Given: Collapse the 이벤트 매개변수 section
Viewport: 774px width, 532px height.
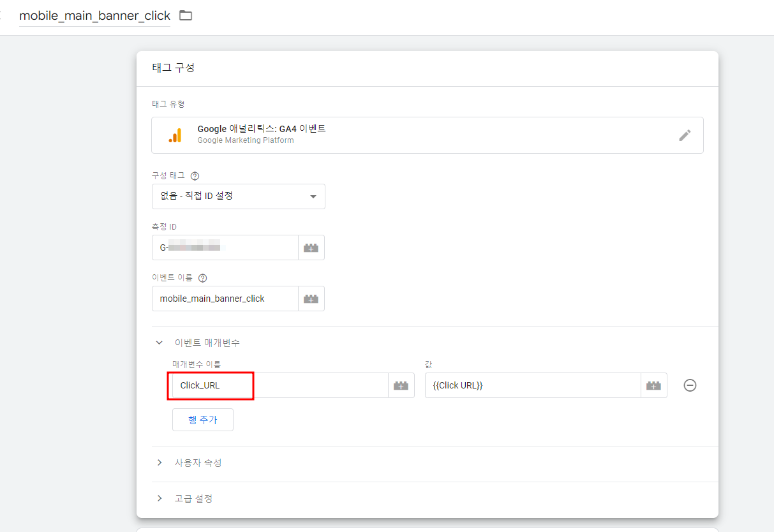Looking at the screenshot, I should tap(159, 342).
